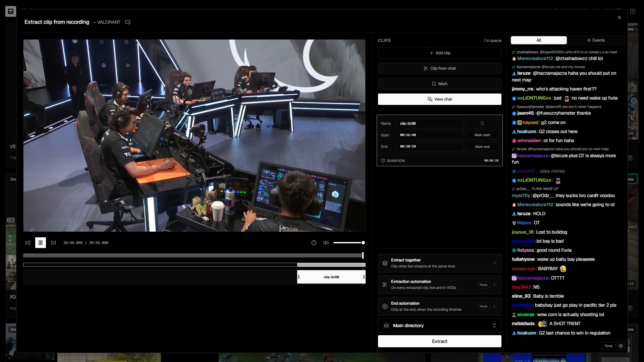This screenshot has height=362, width=644.
Task: Click the clip range overview bar
Action: (x=194, y=265)
